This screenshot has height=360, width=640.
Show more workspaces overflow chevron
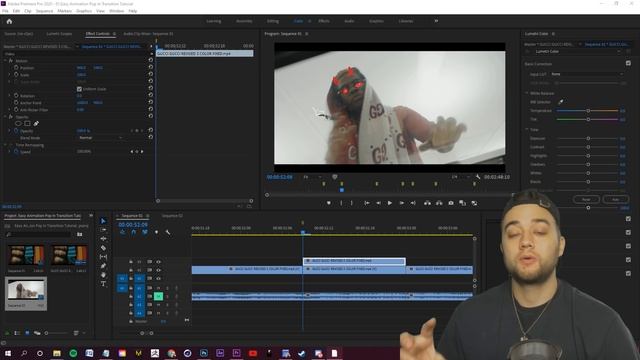pyautogui.click(x=436, y=21)
